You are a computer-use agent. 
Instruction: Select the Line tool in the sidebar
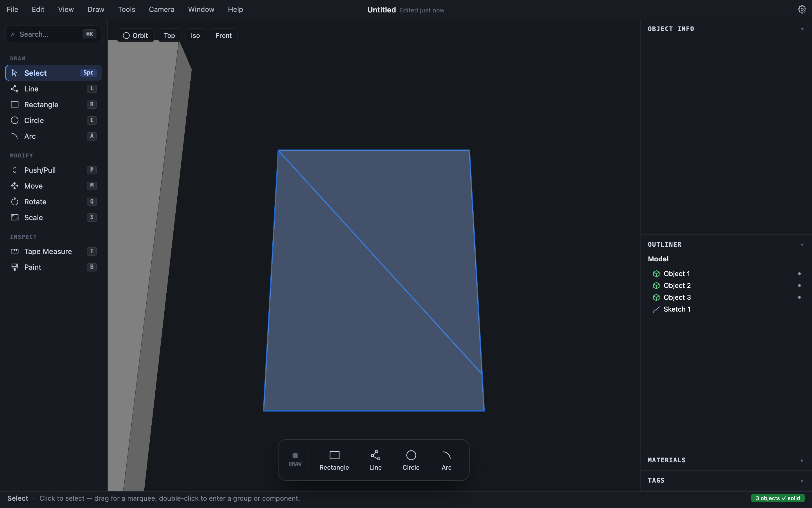pos(53,89)
